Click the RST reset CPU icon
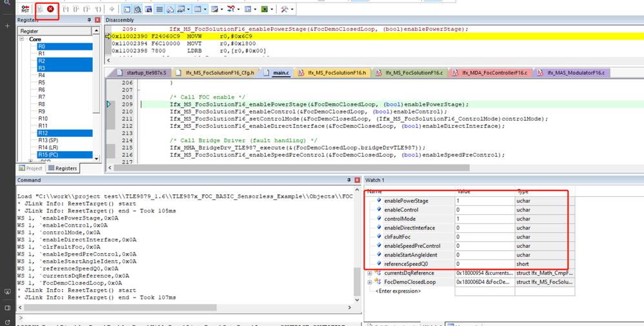The width and height of the screenshot is (644, 326). [x=25, y=9]
